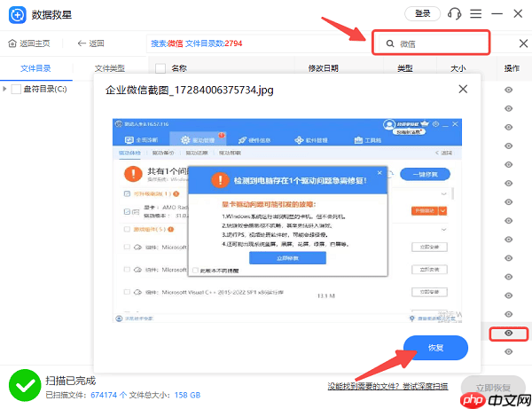Click the 登录 login button
Viewport: 532px width, 409px height.
pos(422,14)
